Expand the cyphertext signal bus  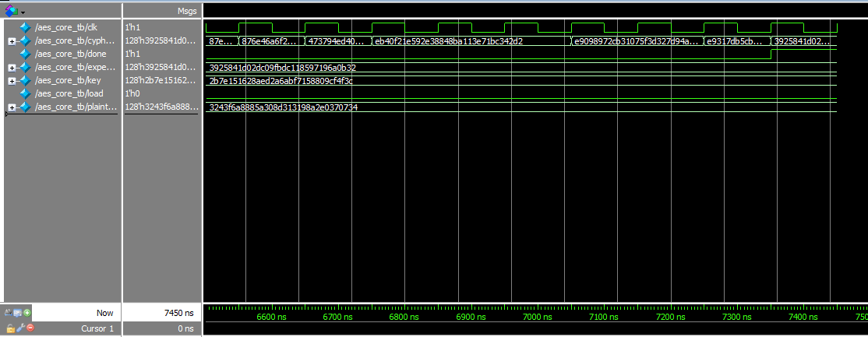[11, 40]
